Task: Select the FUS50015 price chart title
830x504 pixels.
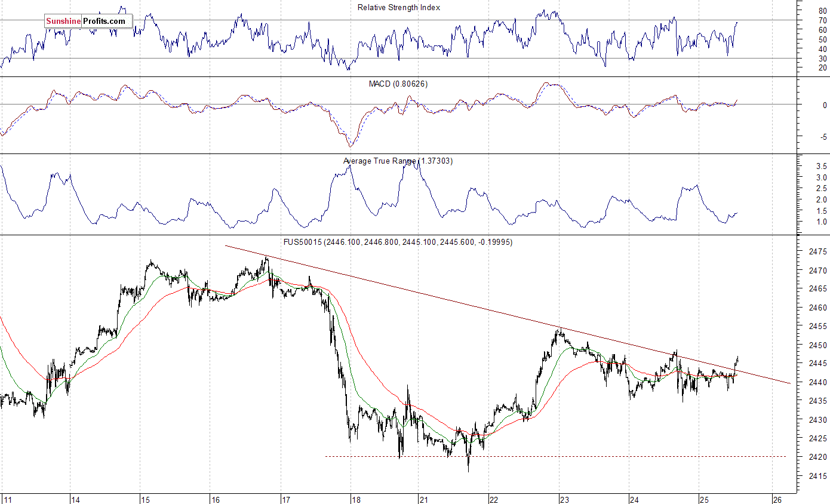Action: 398,242
